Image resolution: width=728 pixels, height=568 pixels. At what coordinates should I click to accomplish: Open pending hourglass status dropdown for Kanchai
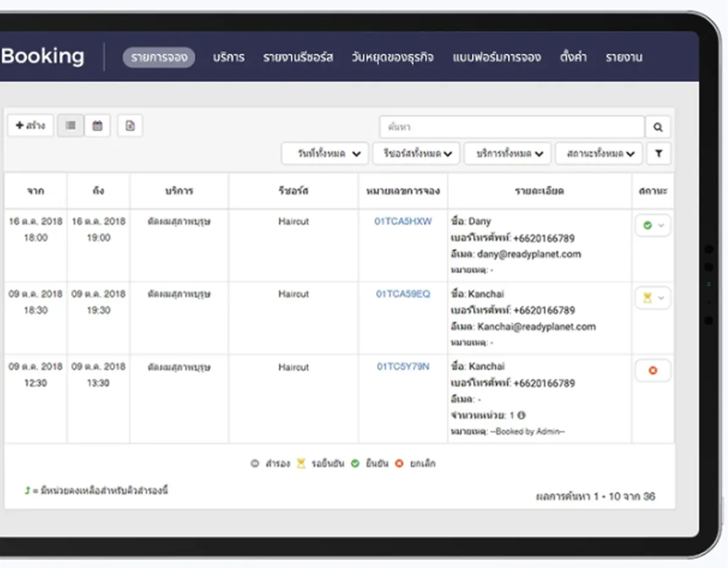pos(653,298)
